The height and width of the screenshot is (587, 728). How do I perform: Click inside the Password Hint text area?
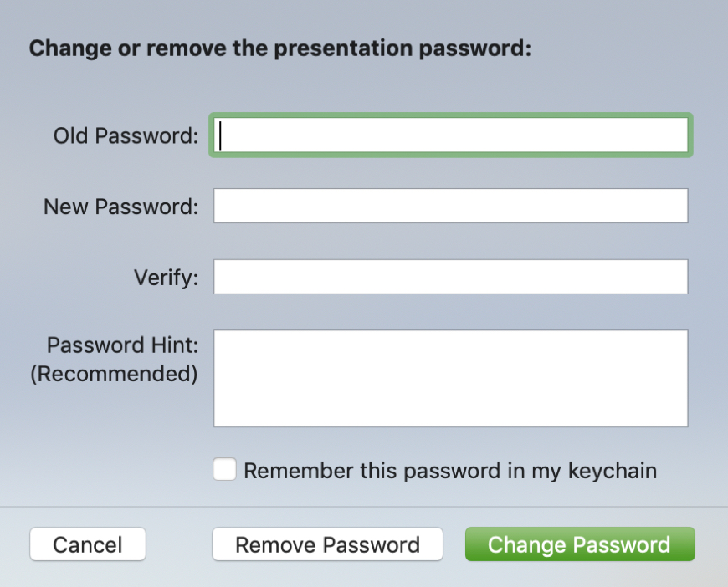point(450,378)
